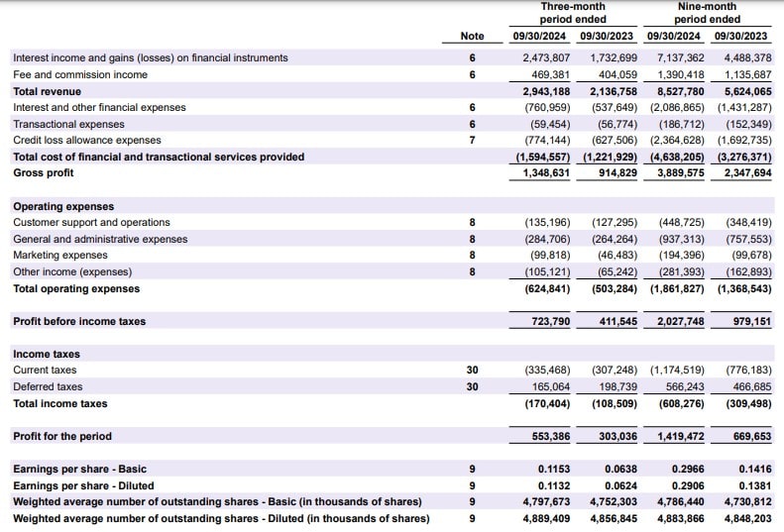Select the 'Three-month period ended' header

tap(573, 13)
